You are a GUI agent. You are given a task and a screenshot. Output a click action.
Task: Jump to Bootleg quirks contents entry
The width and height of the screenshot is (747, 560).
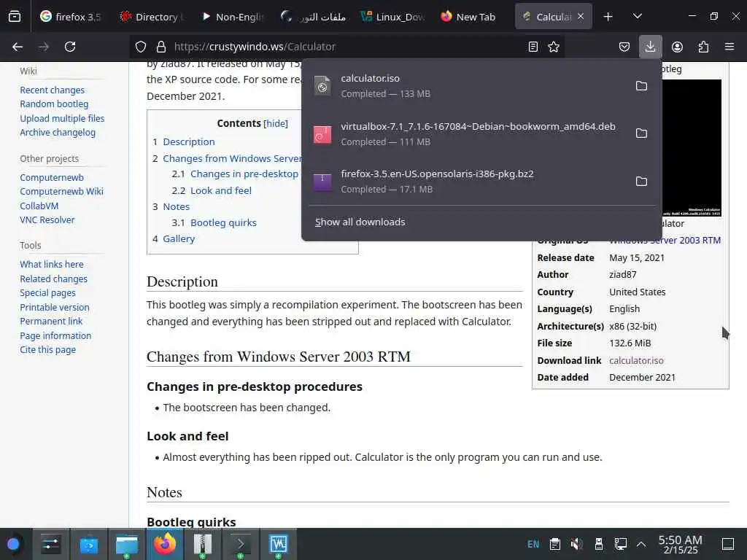223,223
